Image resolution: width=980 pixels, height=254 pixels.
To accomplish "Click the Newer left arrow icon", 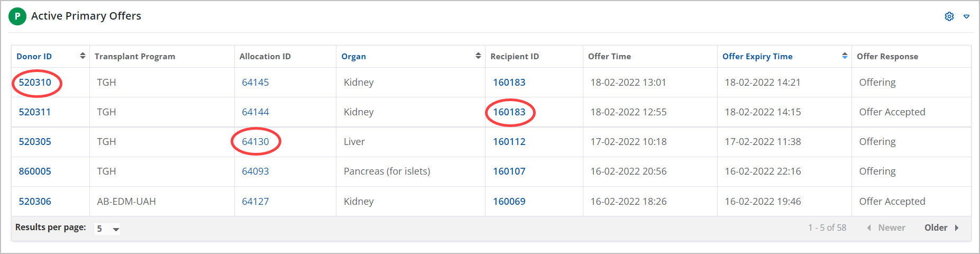I will click(869, 228).
